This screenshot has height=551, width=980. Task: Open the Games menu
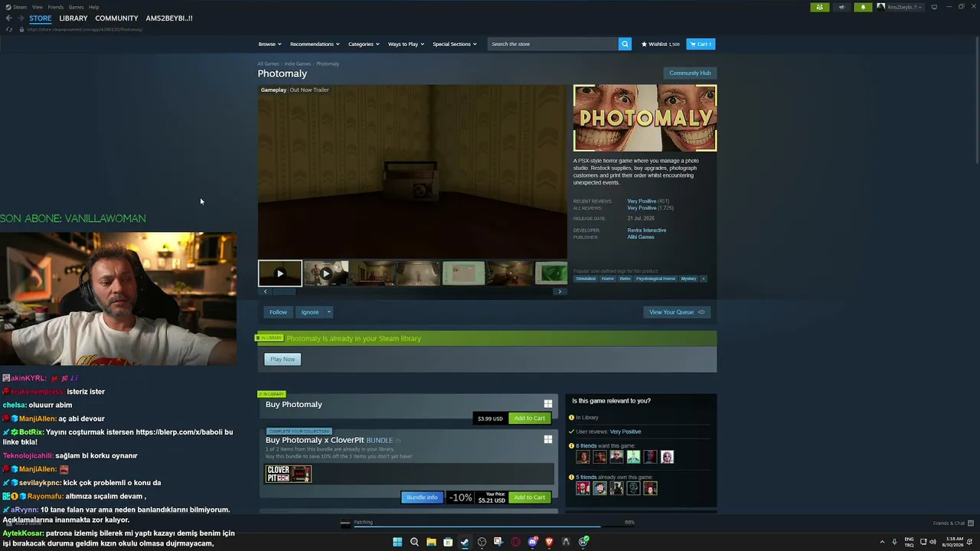click(76, 7)
